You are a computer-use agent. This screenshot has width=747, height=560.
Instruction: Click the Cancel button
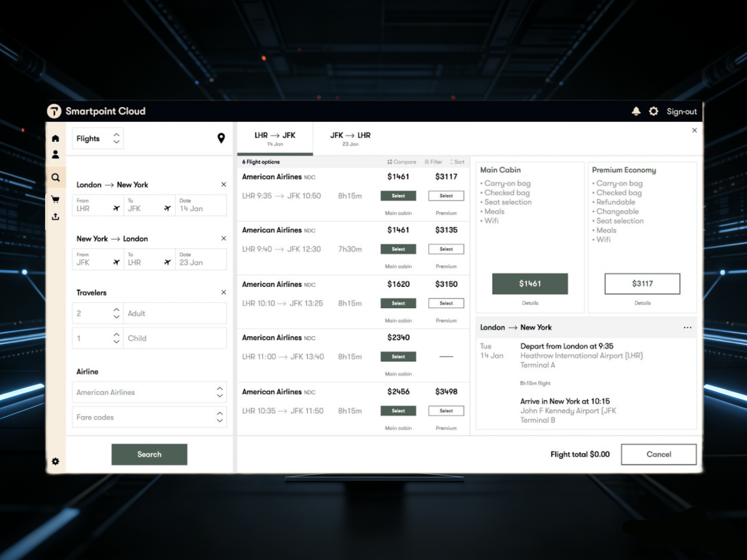tap(658, 454)
